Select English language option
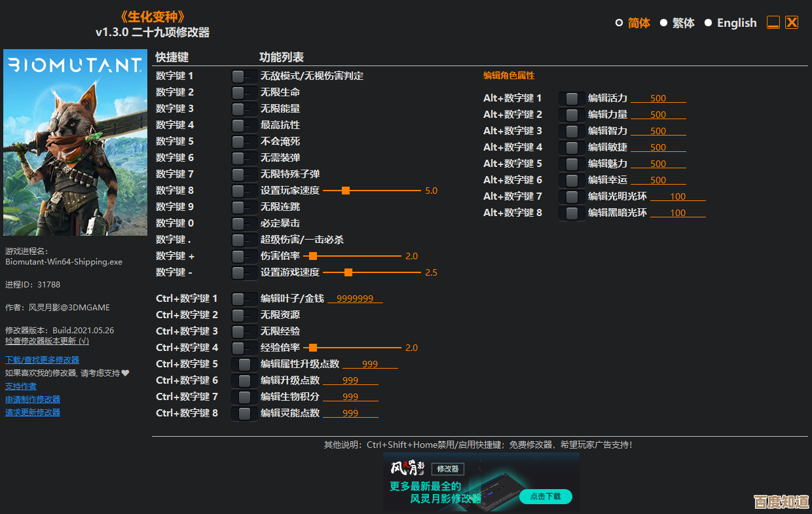This screenshot has width=812, height=514. (708, 23)
